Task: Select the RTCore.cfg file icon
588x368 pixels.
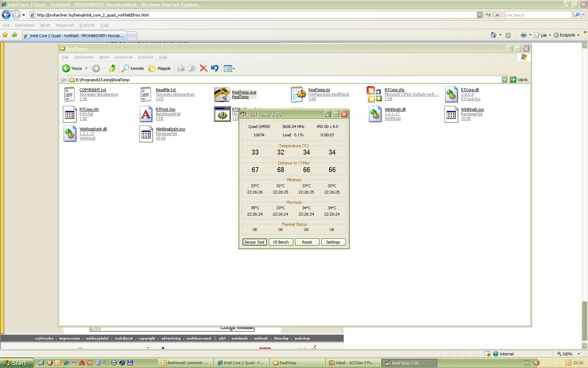Action: pos(374,95)
